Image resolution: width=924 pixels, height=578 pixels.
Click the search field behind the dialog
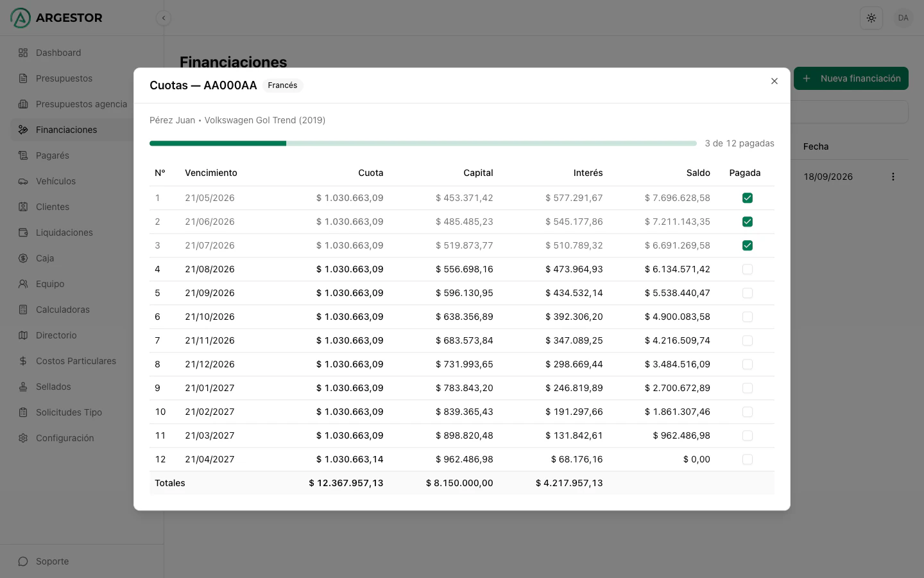point(850,112)
